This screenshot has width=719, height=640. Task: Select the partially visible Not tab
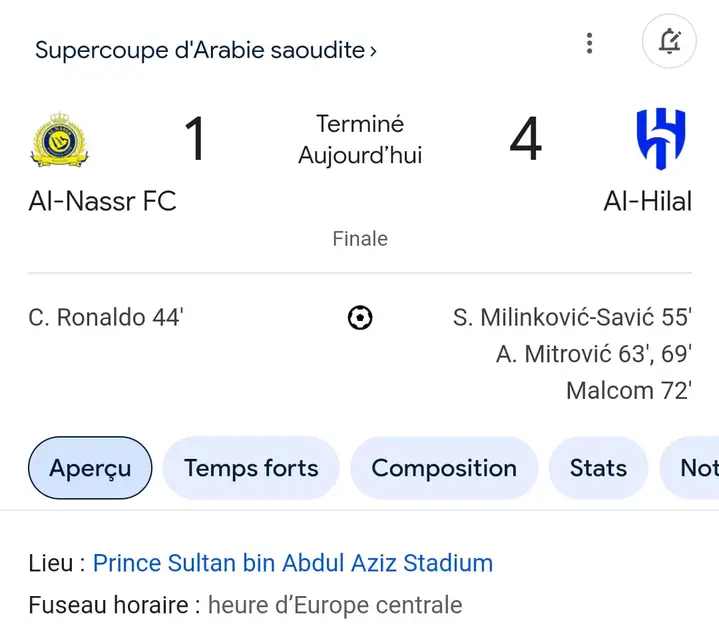pyautogui.click(x=690, y=468)
